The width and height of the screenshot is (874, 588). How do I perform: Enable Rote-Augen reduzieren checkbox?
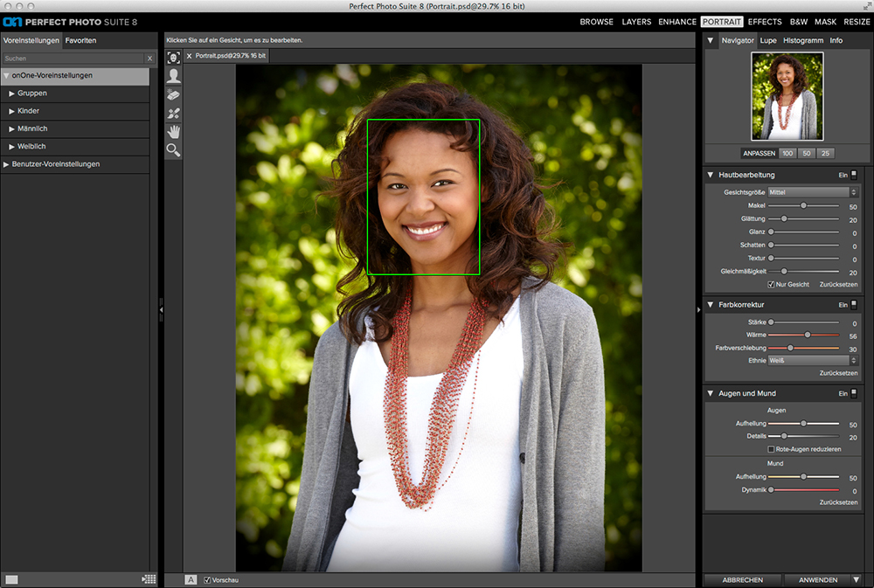tap(771, 449)
